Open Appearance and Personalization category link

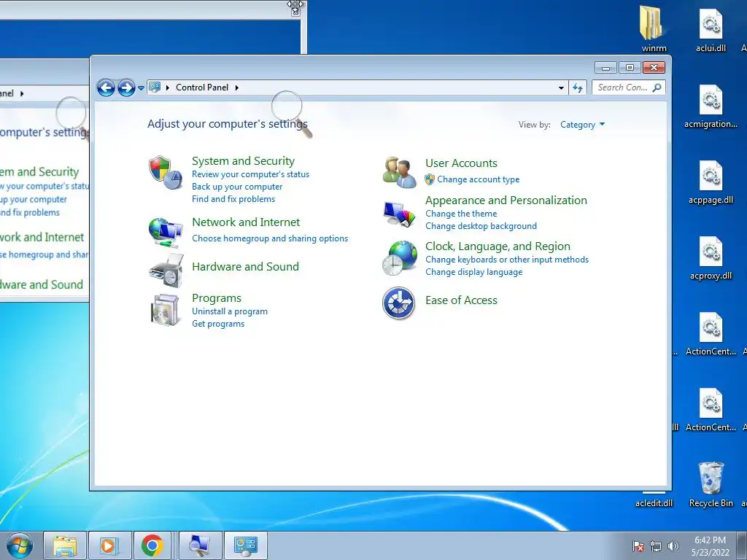[x=506, y=201]
